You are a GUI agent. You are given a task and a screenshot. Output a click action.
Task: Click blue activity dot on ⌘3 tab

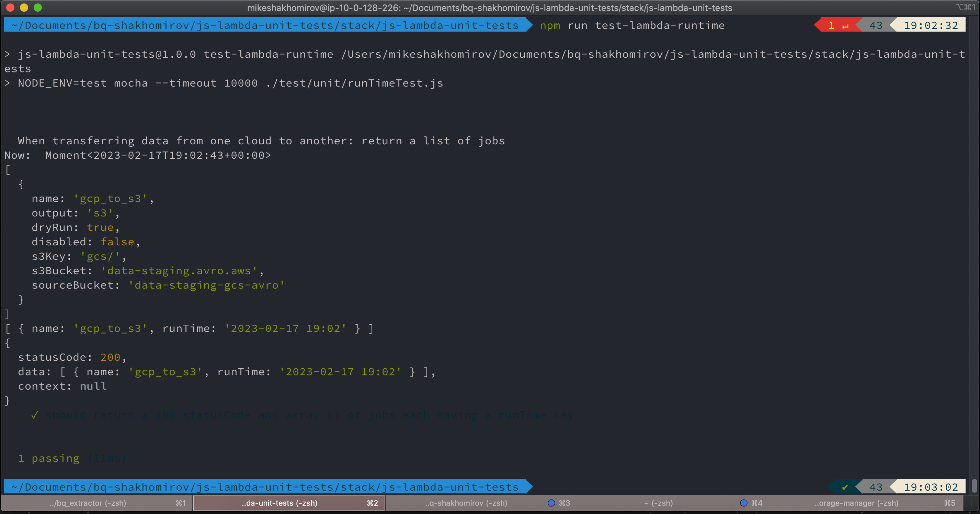pos(551,503)
